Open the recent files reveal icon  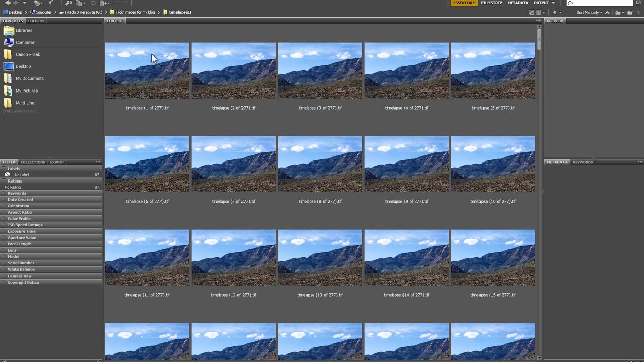click(38, 3)
